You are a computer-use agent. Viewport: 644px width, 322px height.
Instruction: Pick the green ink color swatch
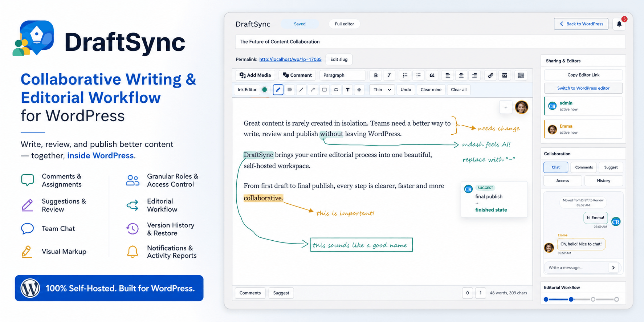(x=265, y=90)
